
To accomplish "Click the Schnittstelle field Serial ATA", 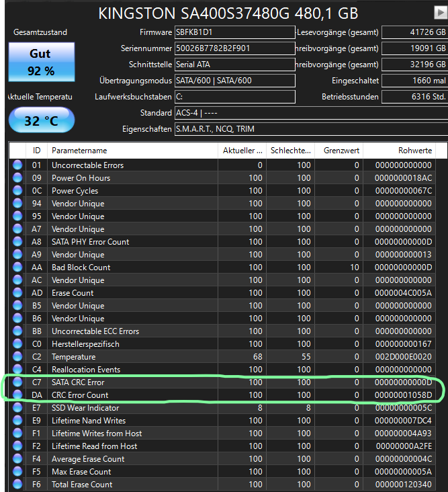I will (235, 65).
